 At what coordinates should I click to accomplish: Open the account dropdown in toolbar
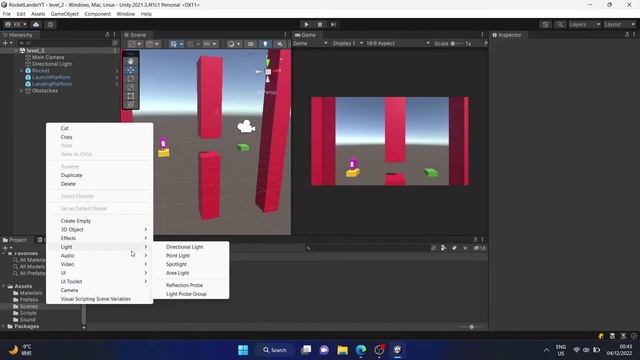16,24
